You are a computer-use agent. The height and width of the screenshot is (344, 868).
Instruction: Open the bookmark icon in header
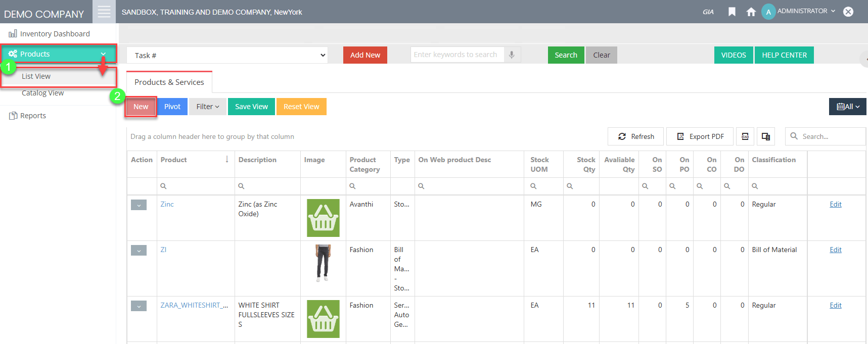tap(732, 12)
